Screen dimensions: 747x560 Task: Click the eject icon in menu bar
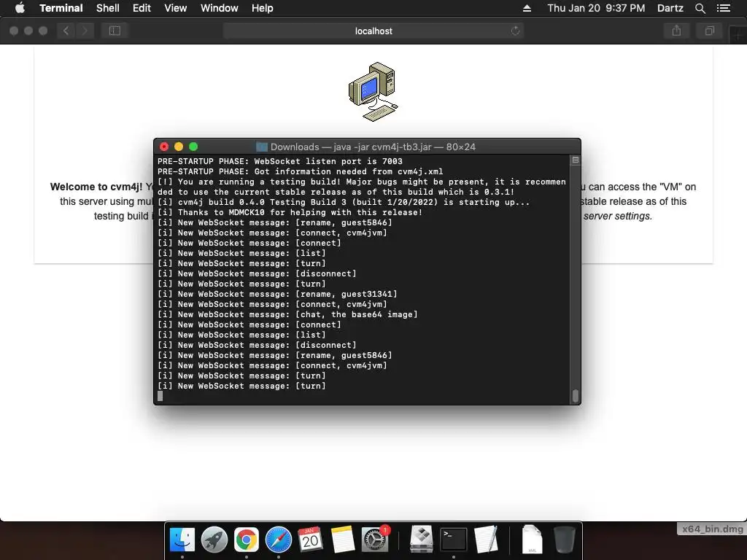(527, 8)
